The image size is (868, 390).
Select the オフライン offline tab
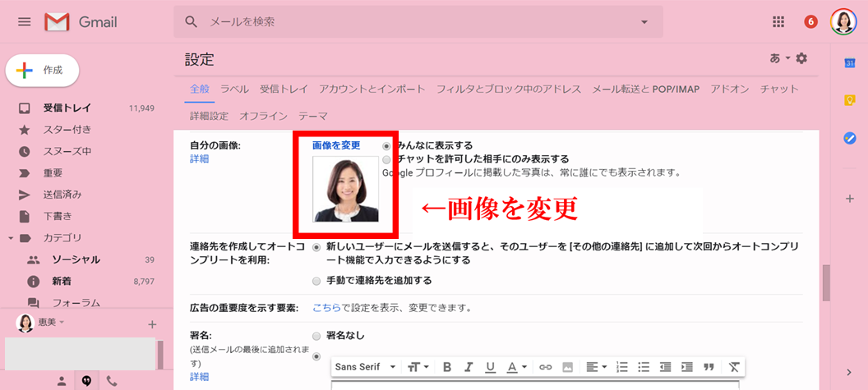tap(264, 116)
